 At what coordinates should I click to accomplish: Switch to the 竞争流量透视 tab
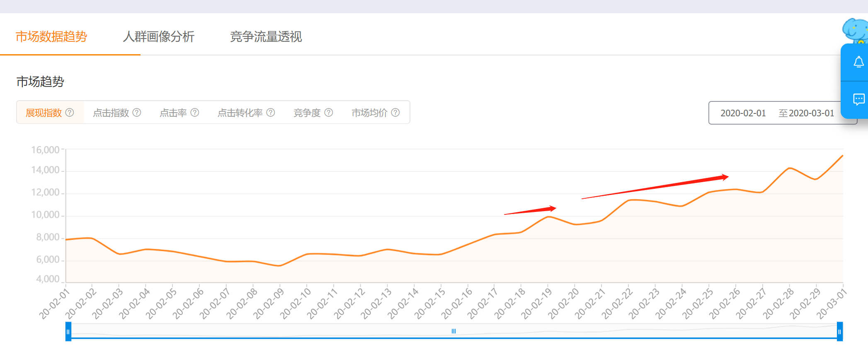pyautogui.click(x=266, y=37)
